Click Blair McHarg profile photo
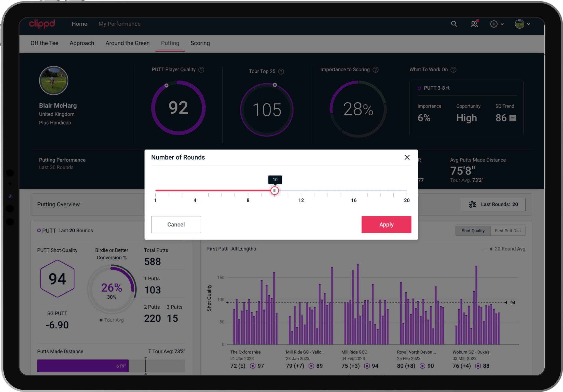This screenshot has height=392, width=563. 53,80
